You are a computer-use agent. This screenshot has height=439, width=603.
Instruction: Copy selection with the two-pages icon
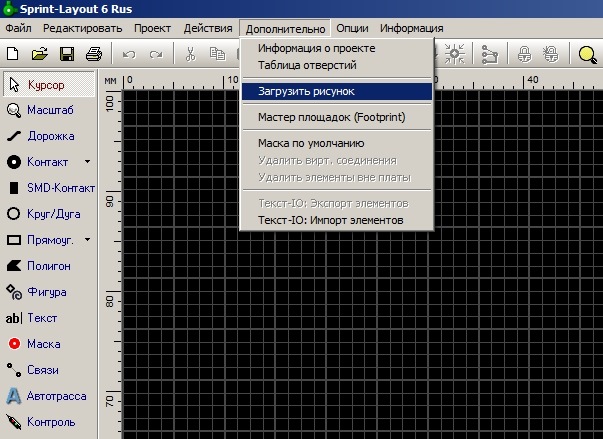click(218, 54)
